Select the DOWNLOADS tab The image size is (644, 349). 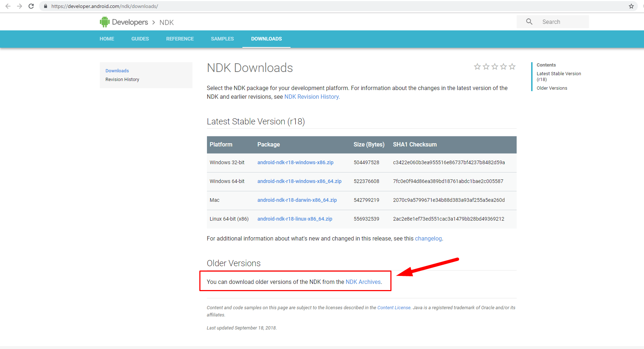pos(266,39)
